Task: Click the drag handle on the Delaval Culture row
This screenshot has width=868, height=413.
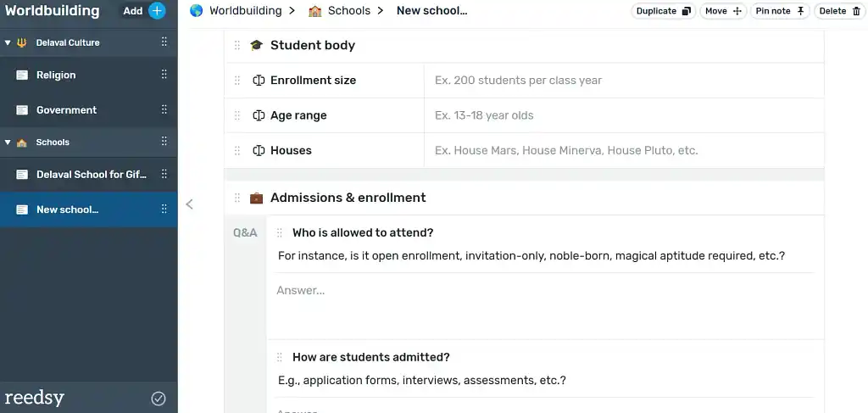Action: click(x=164, y=42)
